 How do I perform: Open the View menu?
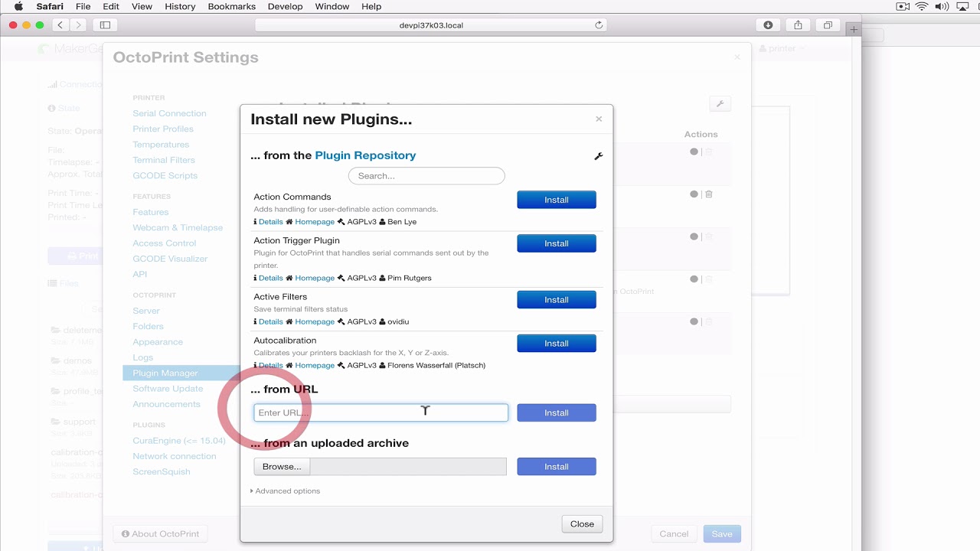[142, 6]
